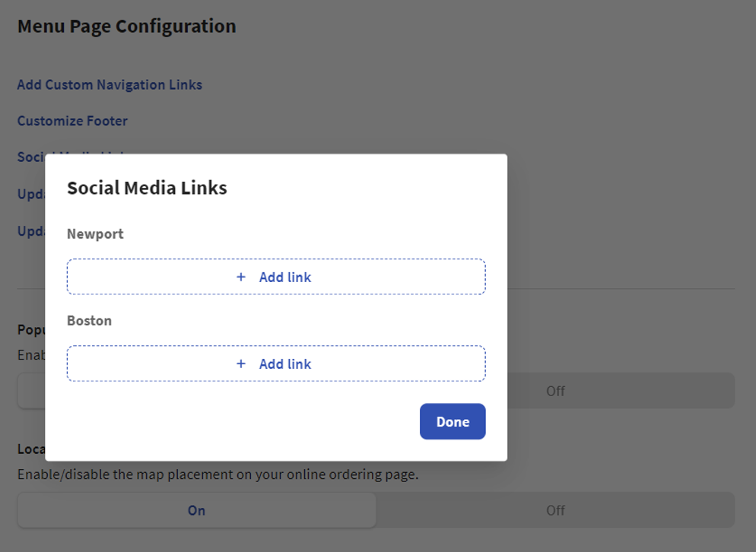This screenshot has height=552, width=756.
Task: Click the Off toggle behind the dialog
Action: pyautogui.click(x=555, y=390)
